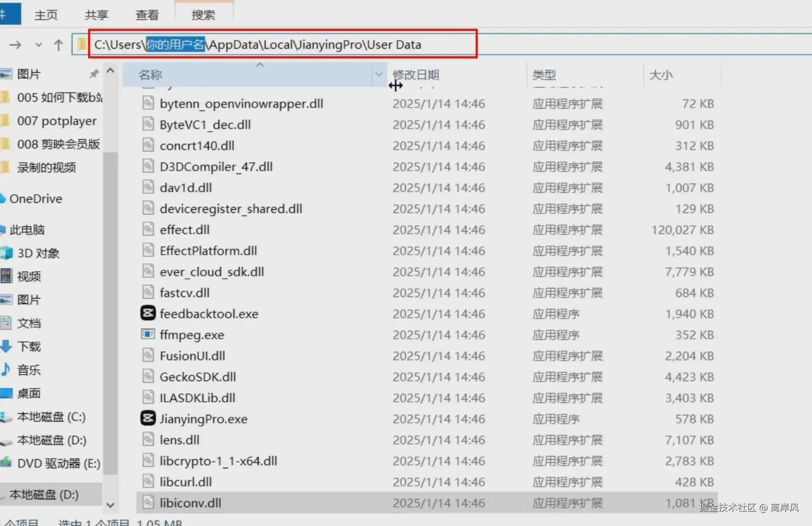This screenshot has height=526, width=812.
Task: Sort files by 修改日期 column header
Action: 416,75
